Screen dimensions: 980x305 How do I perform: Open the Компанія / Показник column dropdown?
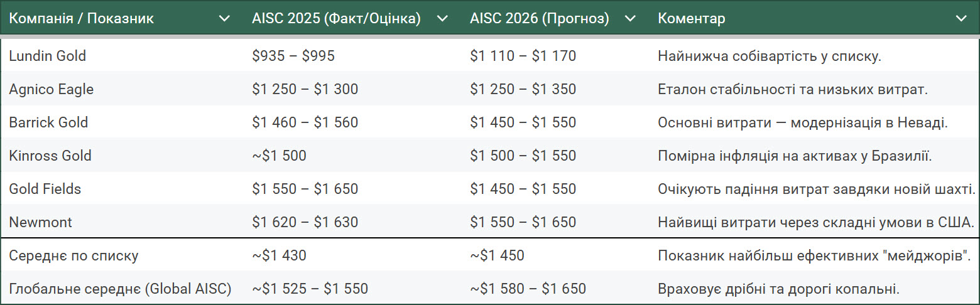pyautogui.click(x=224, y=19)
